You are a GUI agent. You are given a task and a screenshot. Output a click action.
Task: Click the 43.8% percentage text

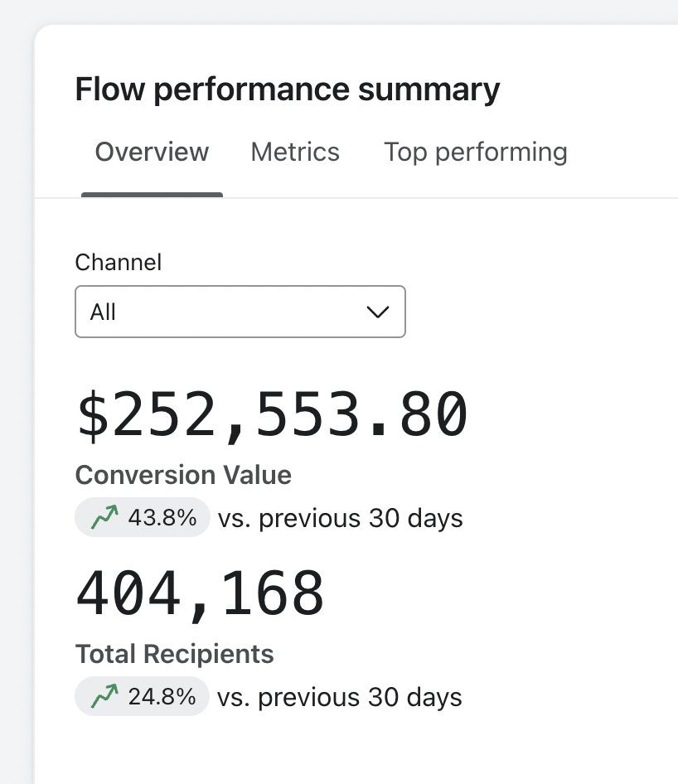coord(162,517)
